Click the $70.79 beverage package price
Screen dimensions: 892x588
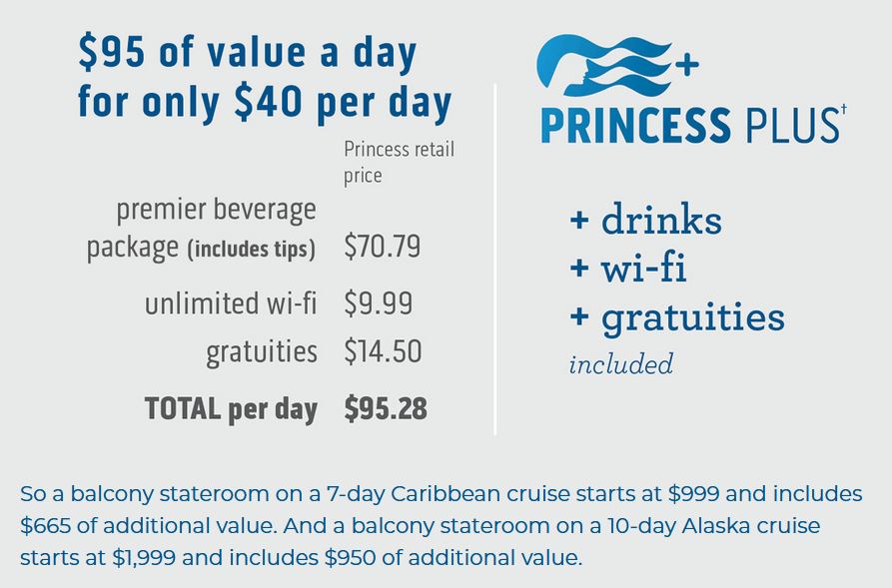pyautogui.click(x=383, y=247)
